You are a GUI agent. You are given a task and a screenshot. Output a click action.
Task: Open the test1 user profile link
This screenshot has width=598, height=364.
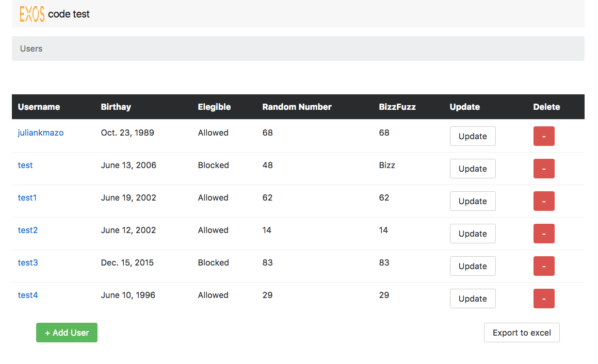[x=27, y=197]
